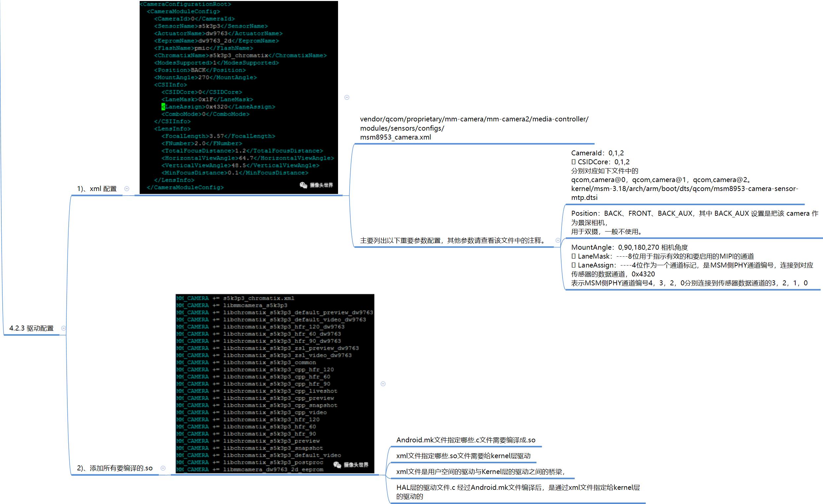
Task: Select the msm8953_camera.xml path topic
Action: (474, 128)
